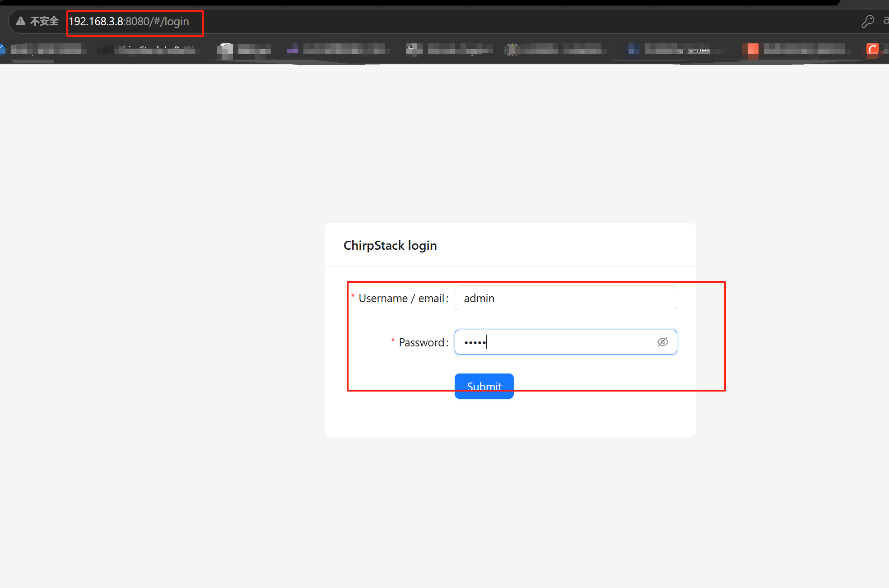Viewport: 889px width, 588px height.
Task: Open the orange C bookmark icon
Action: coord(873,49)
